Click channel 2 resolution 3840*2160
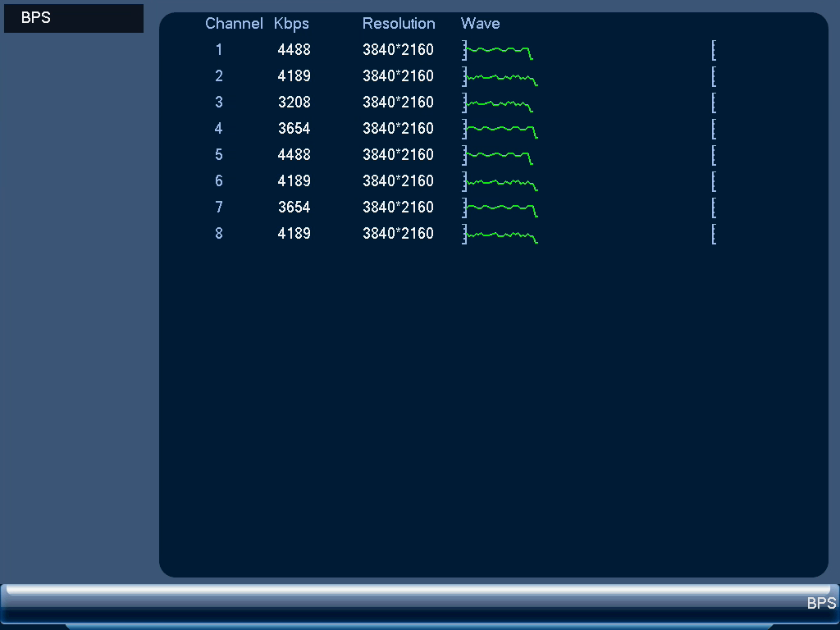 point(398,76)
